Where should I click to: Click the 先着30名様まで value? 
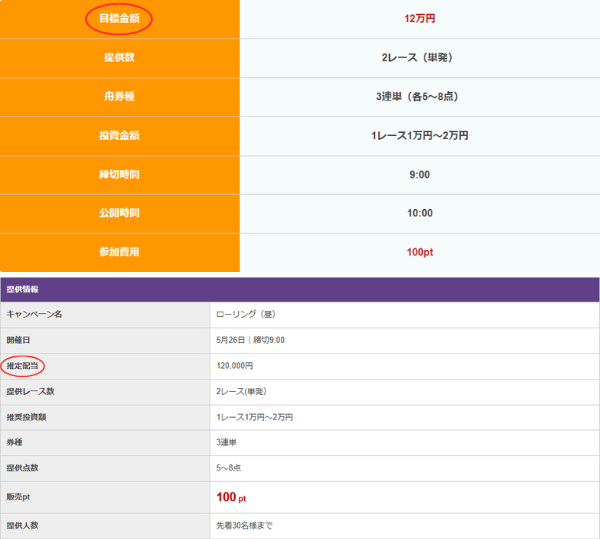click(x=244, y=526)
